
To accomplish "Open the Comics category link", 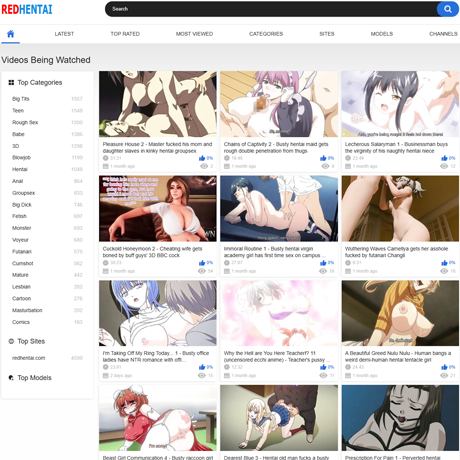I will coord(21,322).
